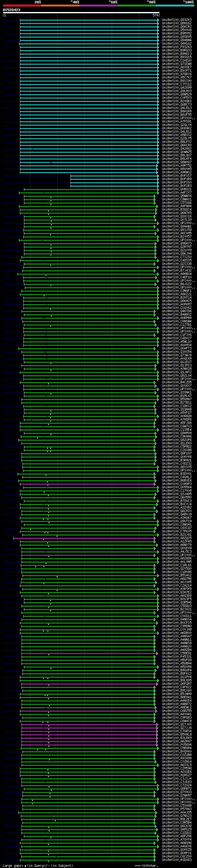Click the UniRef100_A7PQ91 label
The width and height of the screenshot is (197, 868).
coord(177,122)
